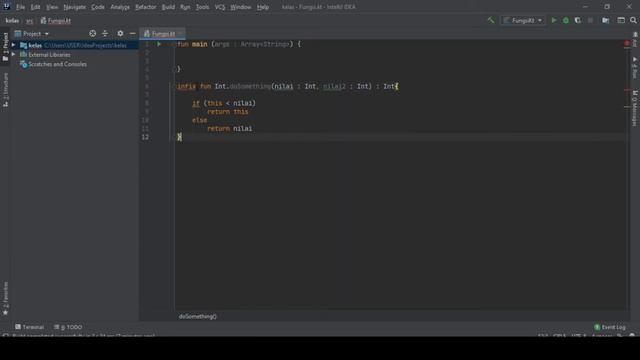The image size is (640, 360).
Task: Open the Help menu
Action: (263, 7)
